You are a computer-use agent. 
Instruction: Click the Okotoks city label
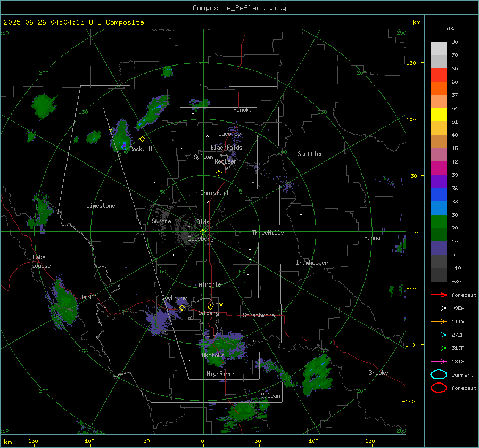click(213, 355)
